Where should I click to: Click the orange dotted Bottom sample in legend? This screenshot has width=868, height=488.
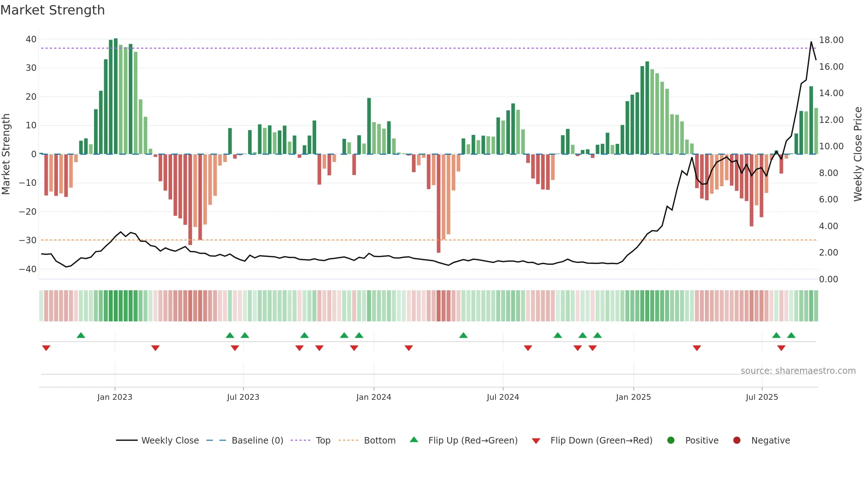(349, 440)
